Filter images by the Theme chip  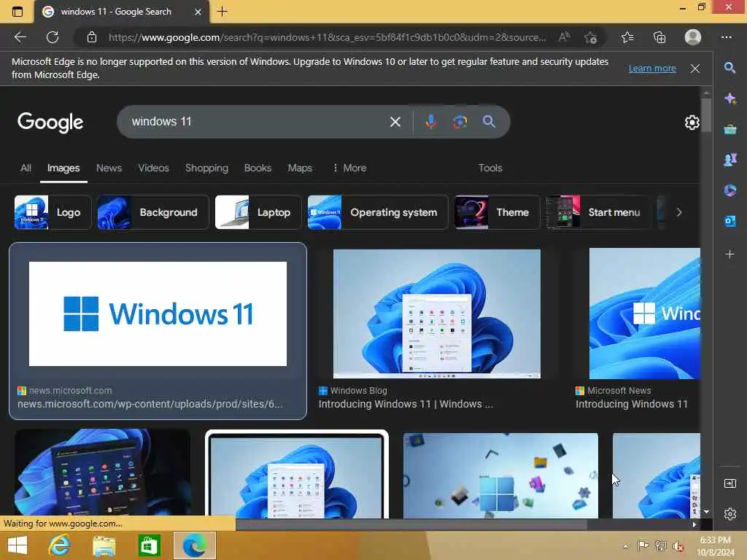[498, 212]
